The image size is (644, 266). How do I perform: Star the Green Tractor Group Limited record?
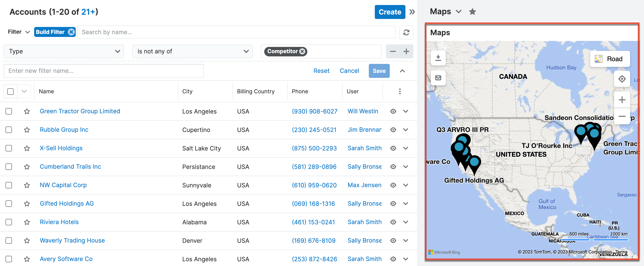(x=27, y=112)
